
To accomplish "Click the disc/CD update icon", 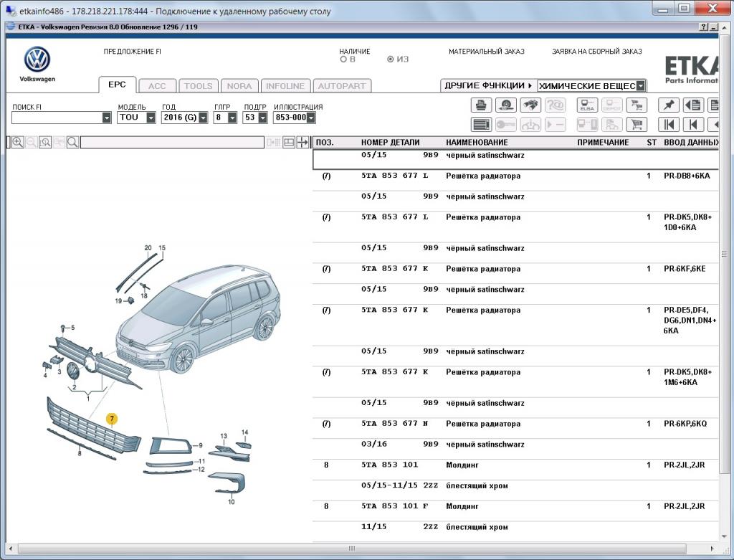I will click(505, 105).
